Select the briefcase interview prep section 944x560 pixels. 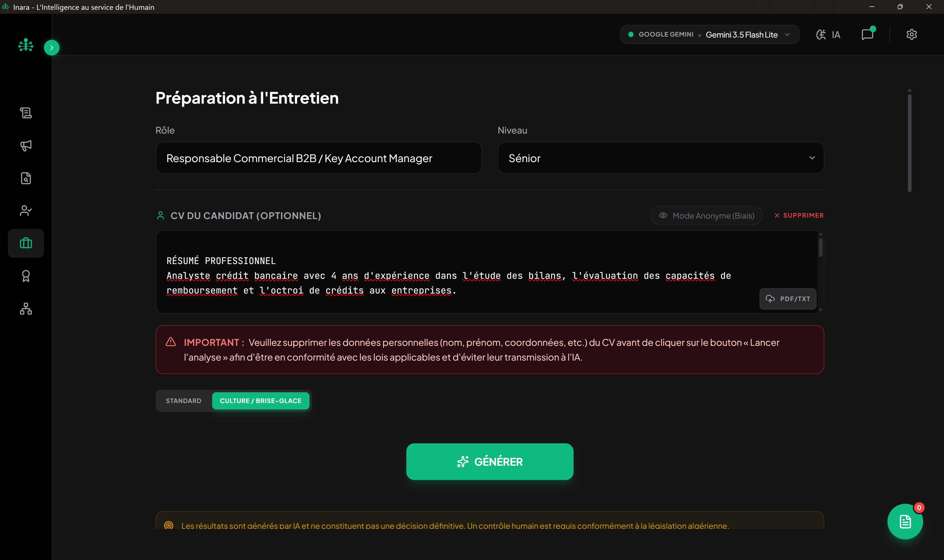point(26,243)
